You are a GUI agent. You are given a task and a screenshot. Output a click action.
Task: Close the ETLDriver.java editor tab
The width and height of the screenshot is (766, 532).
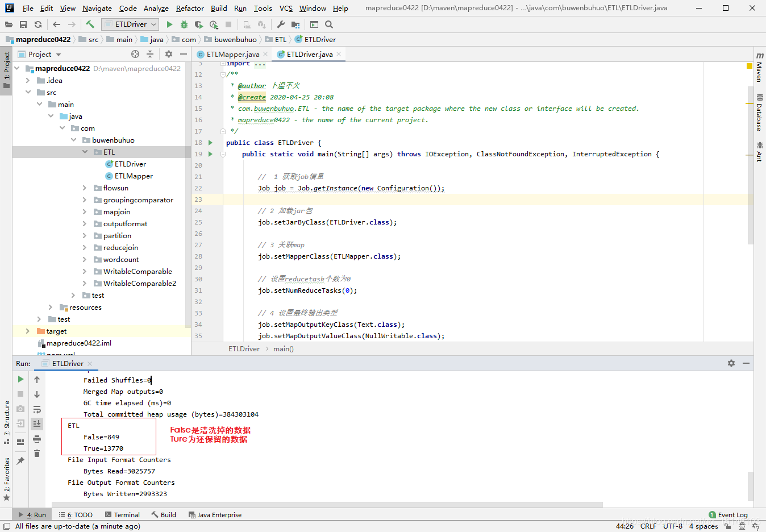tap(339, 54)
